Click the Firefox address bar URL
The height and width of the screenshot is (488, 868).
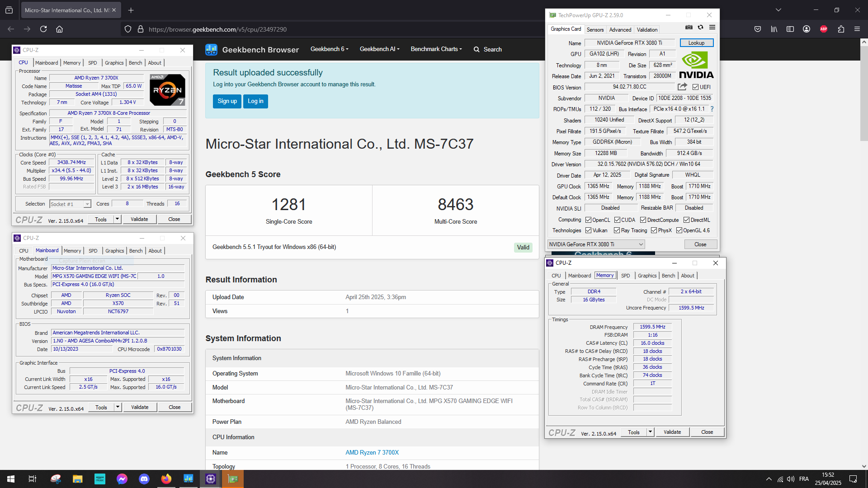pyautogui.click(x=217, y=29)
